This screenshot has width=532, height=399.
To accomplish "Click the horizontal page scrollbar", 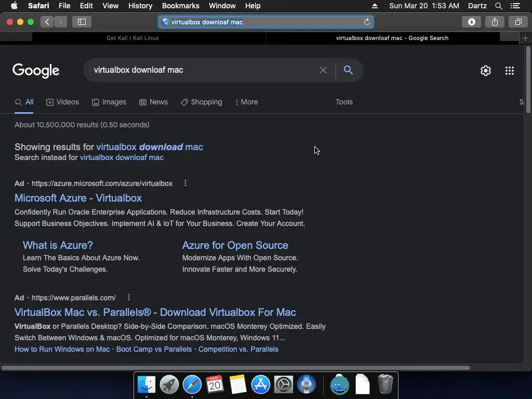I will [236, 368].
